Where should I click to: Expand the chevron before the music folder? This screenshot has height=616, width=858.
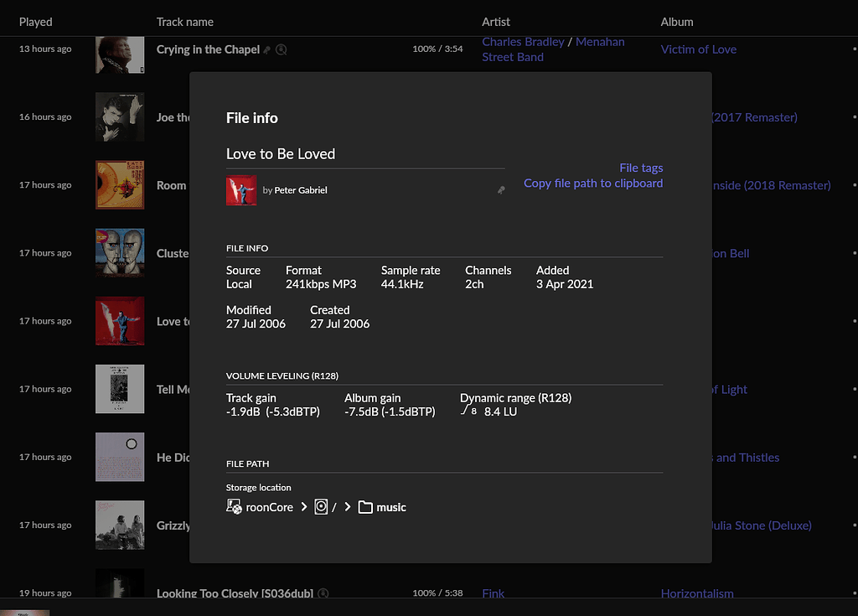click(347, 506)
